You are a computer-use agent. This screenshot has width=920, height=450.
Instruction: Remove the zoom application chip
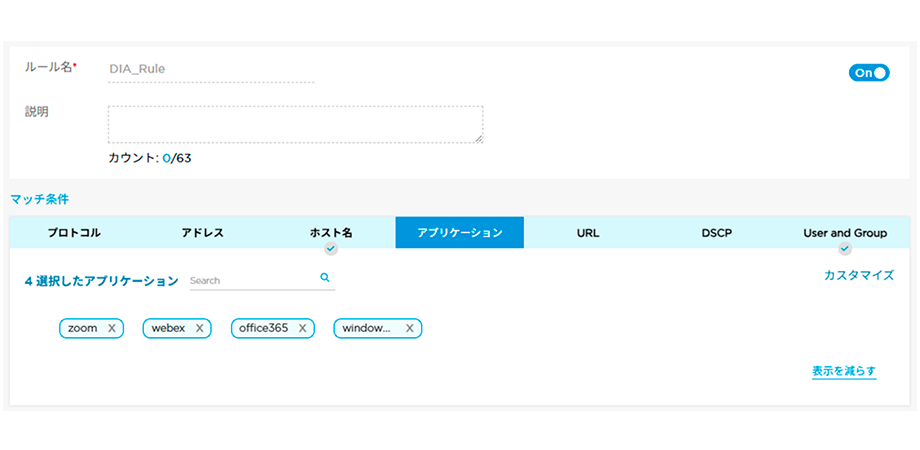tap(112, 328)
